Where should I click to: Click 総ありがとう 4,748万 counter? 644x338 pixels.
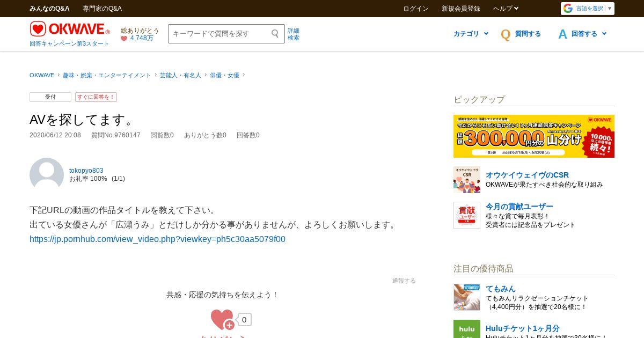pos(140,34)
